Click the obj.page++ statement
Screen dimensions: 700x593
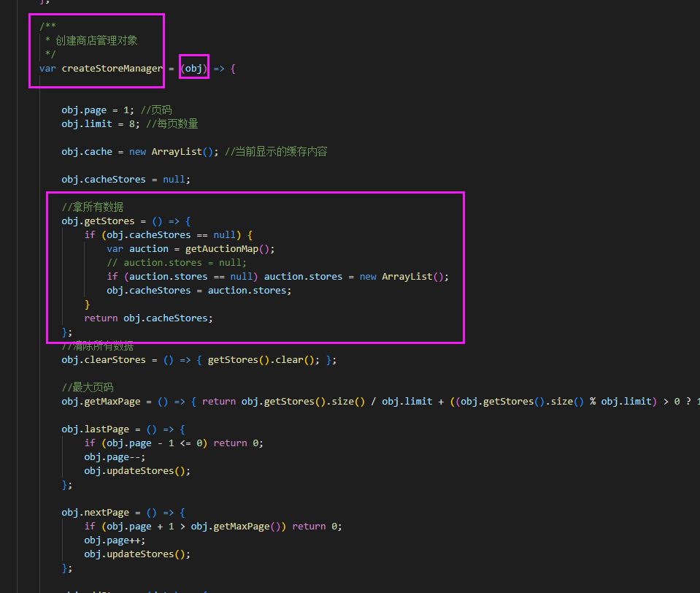pyautogui.click(x=115, y=540)
